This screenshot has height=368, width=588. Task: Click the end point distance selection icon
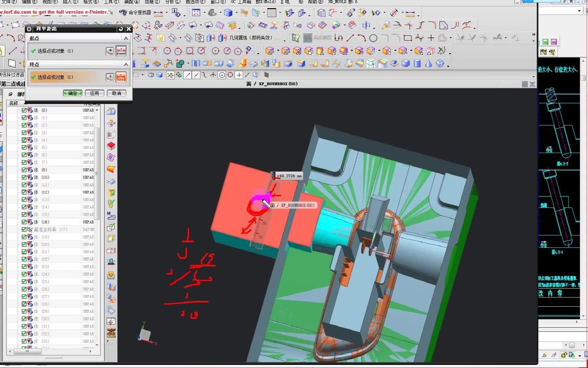(x=121, y=77)
